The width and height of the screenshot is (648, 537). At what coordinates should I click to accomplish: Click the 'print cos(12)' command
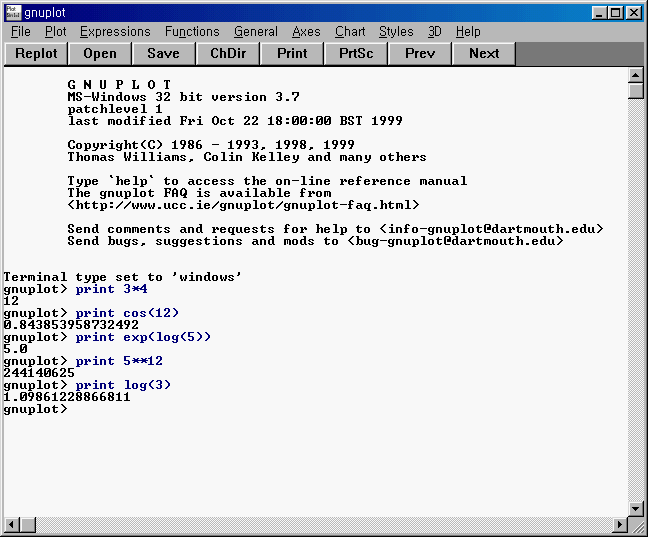coord(127,313)
